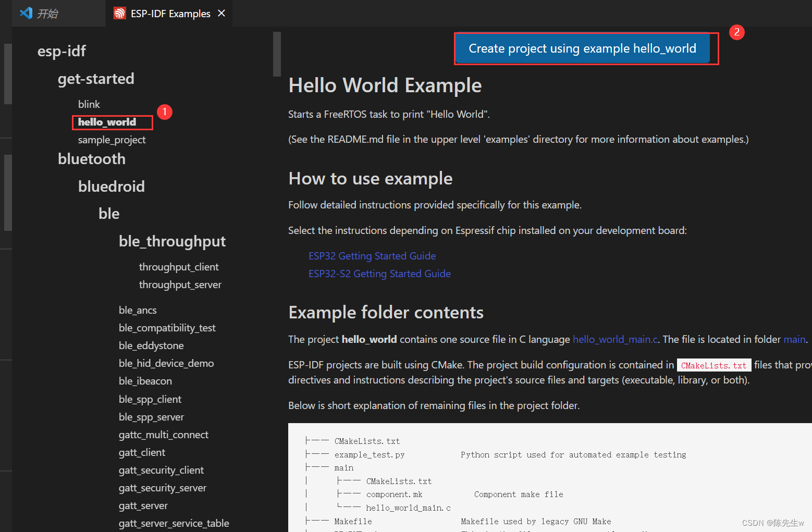
Task: Click component.mk in the file listing
Action: (394, 494)
